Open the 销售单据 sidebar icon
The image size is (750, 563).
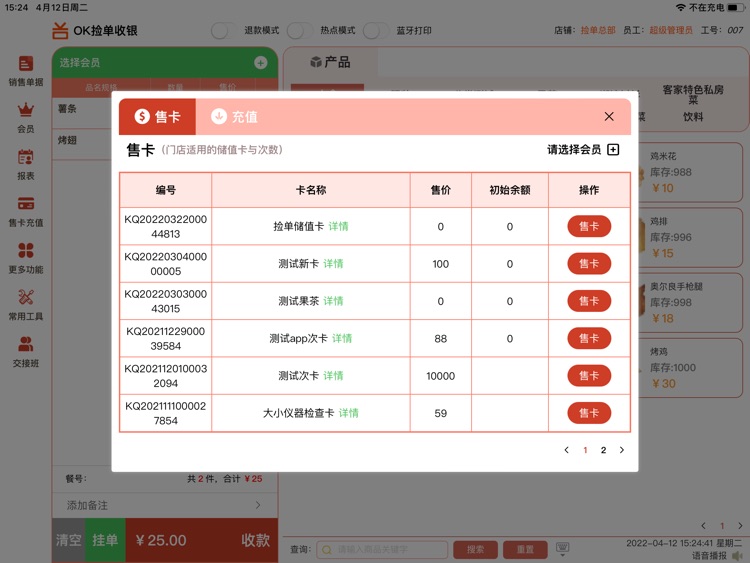click(x=26, y=64)
